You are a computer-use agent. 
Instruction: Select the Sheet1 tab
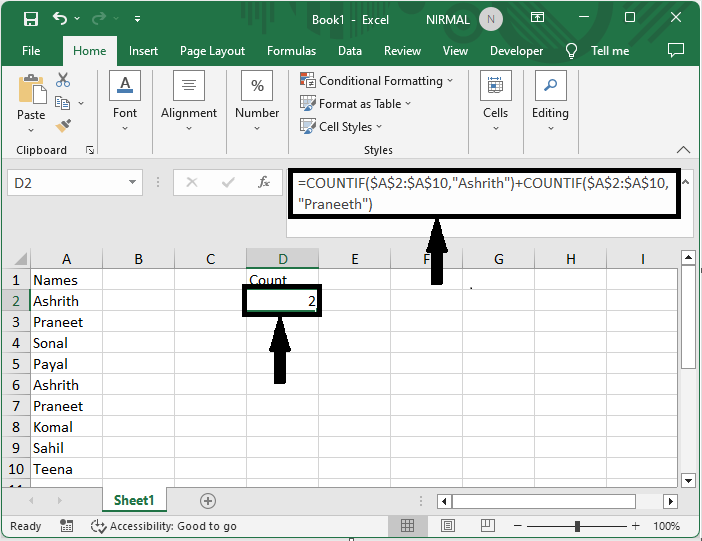134,500
